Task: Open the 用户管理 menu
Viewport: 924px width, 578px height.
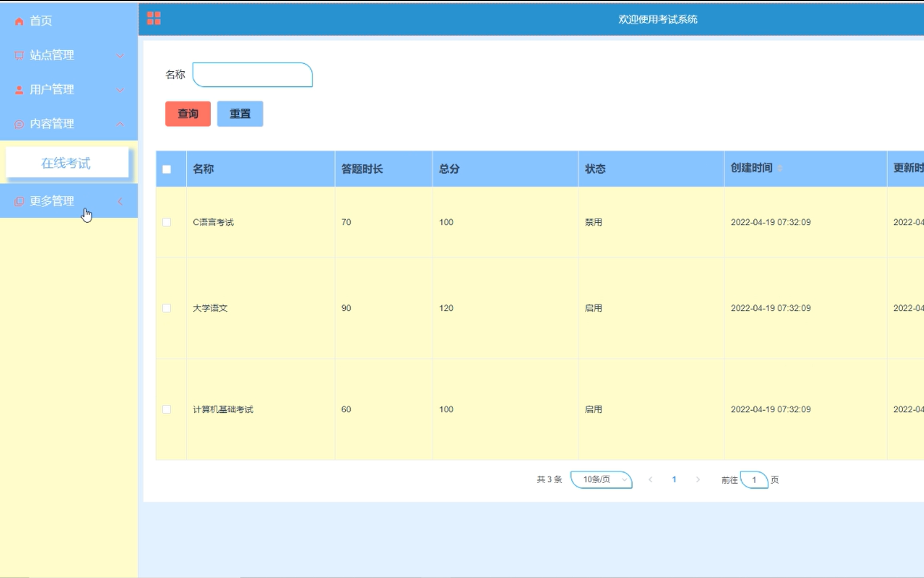Action: 69,89
